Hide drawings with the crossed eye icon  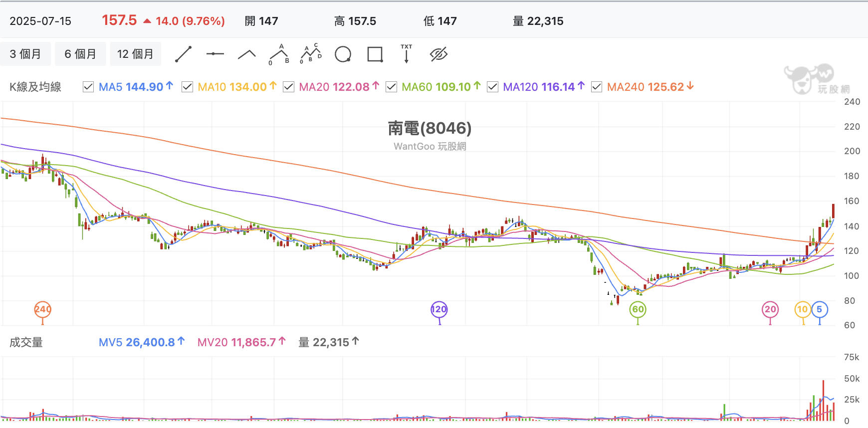(438, 54)
